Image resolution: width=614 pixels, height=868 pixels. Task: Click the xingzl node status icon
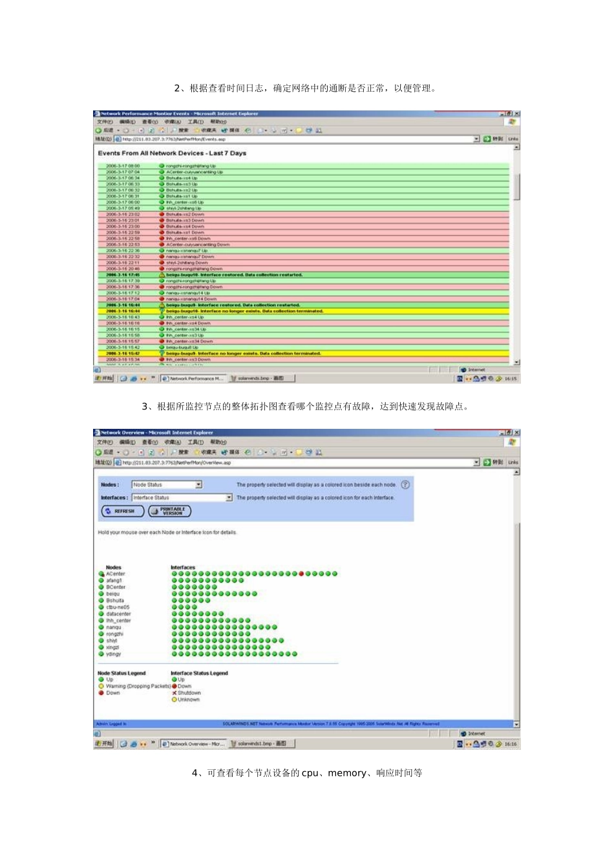click(101, 647)
